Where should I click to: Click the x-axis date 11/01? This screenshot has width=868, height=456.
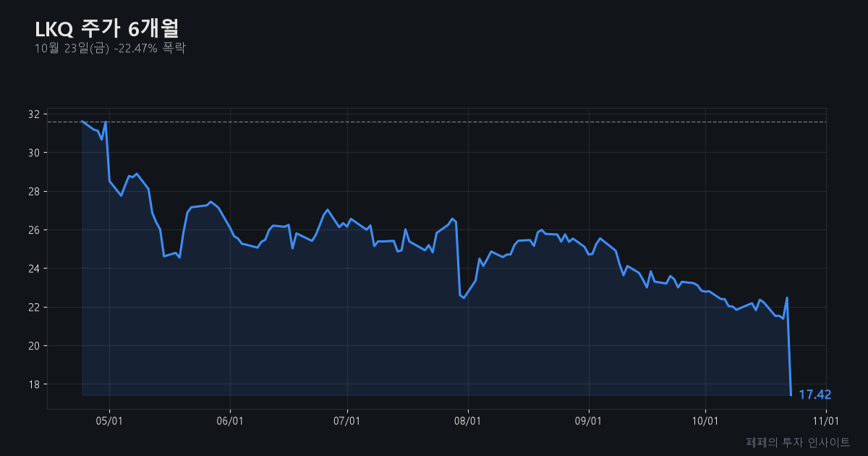tap(826, 421)
